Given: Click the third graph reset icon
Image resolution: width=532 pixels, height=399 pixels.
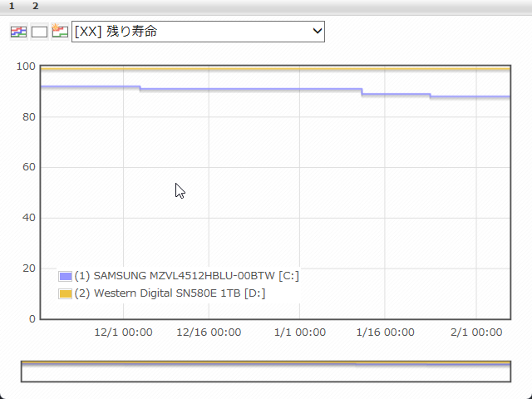Looking at the screenshot, I should click(x=60, y=32).
